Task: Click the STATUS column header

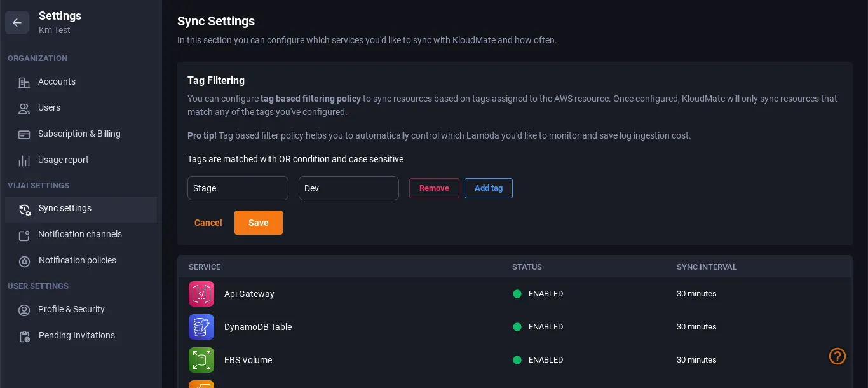Action: [x=527, y=267]
